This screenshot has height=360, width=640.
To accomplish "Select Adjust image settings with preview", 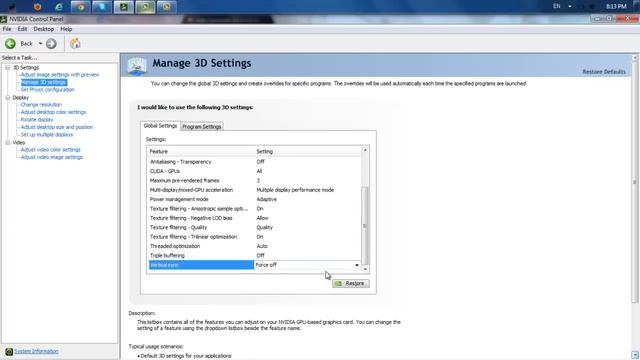I will [60, 75].
